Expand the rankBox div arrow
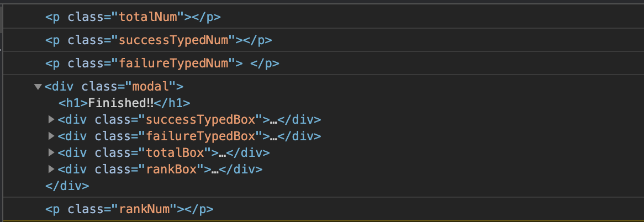 [51, 169]
